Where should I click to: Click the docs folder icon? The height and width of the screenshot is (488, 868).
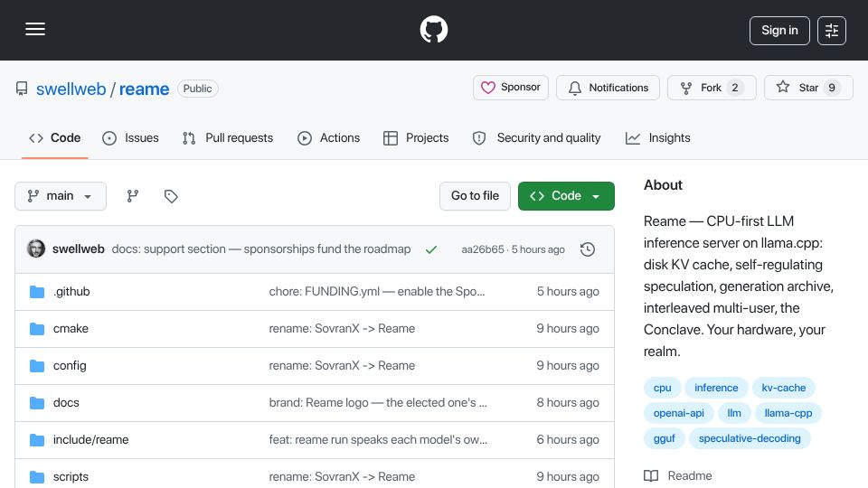point(37,403)
